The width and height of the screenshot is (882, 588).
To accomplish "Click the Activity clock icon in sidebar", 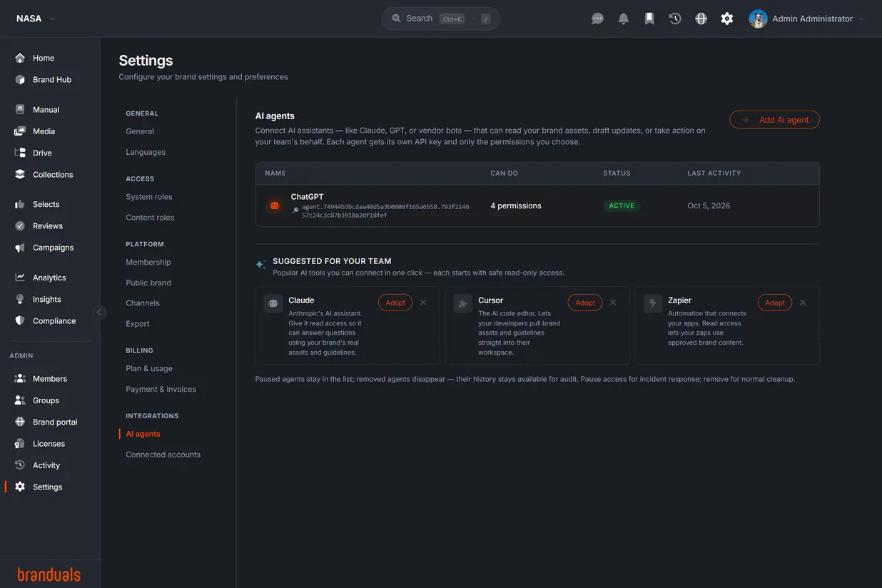I will pyautogui.click(x=20, y=465).
